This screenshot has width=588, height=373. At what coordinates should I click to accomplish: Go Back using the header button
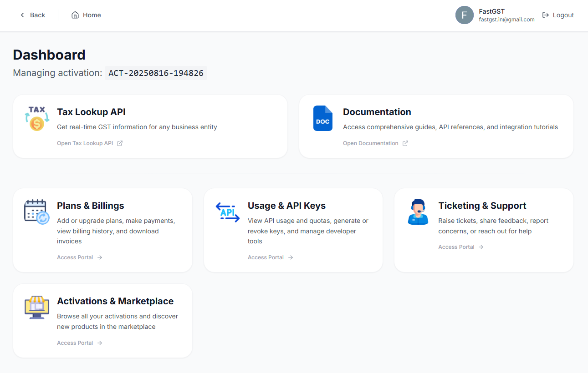click(x=32, y=15)
